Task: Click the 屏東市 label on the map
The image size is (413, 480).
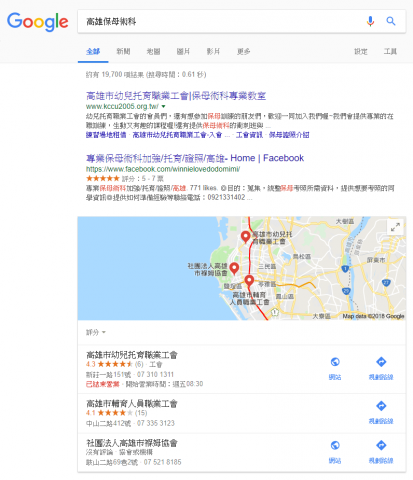Action: [x=376, y=260]
